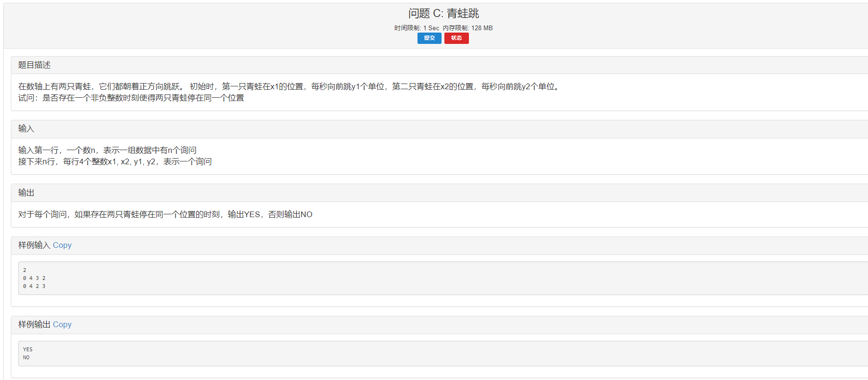Click the 样例输出 heading label

tap(34, 324)
